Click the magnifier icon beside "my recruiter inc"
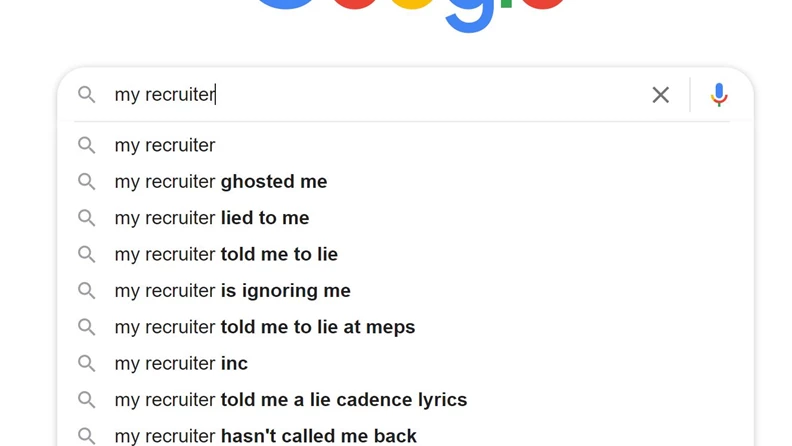 (87, 364)
